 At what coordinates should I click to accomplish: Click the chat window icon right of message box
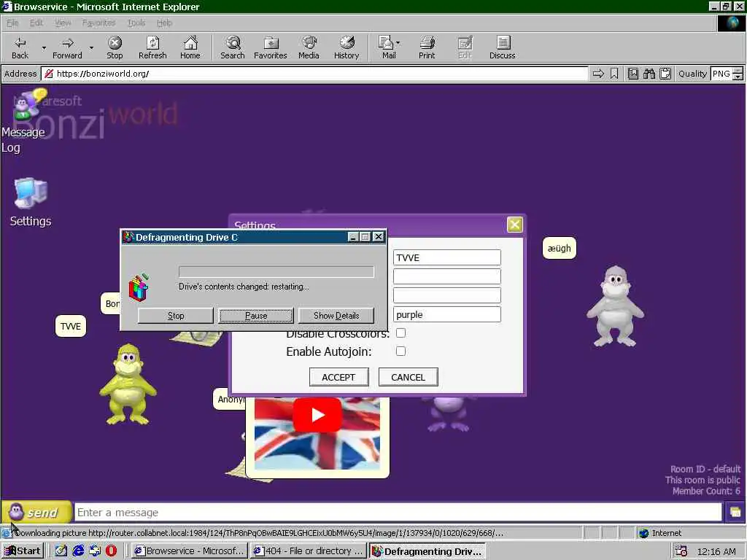tap(735, 513)
